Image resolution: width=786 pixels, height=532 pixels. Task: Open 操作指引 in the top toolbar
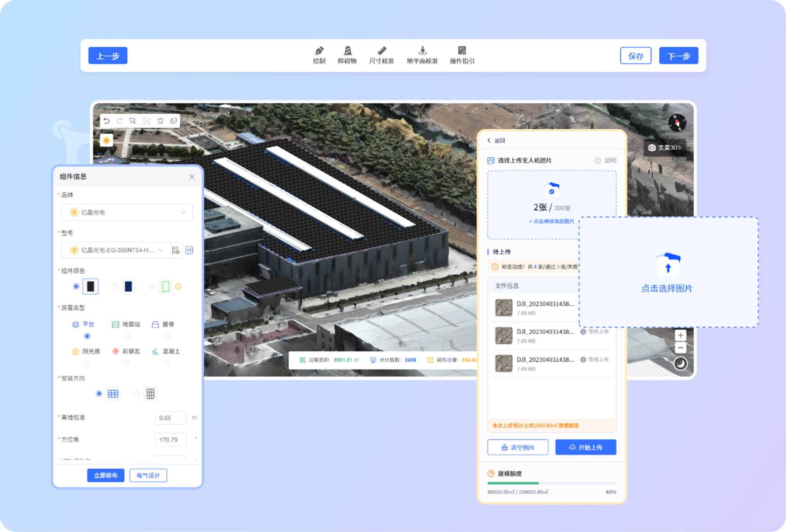pyautogui.click(x=462, y=55)
